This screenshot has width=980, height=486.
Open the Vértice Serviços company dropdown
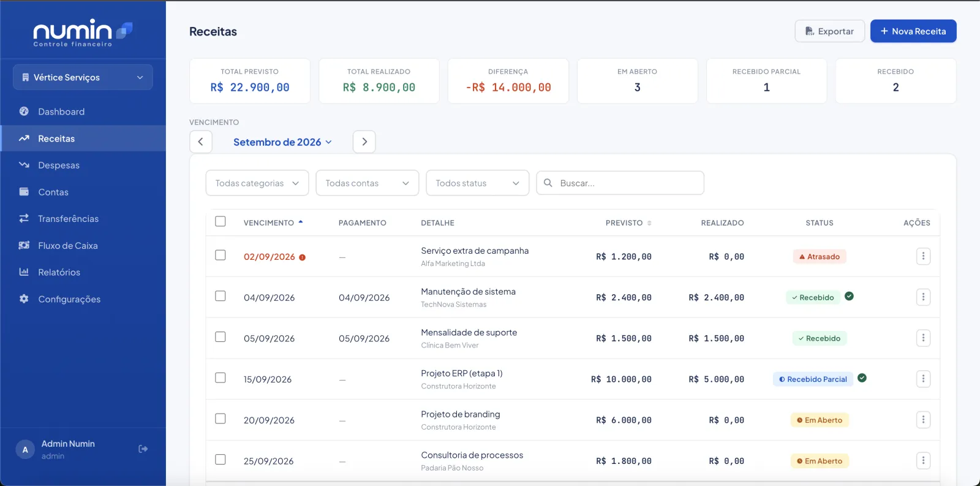(83, 77)
